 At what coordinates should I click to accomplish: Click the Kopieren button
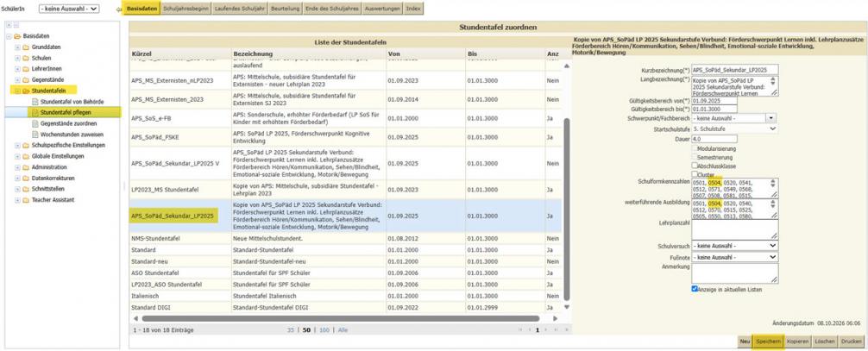click(x=798, y=342)
